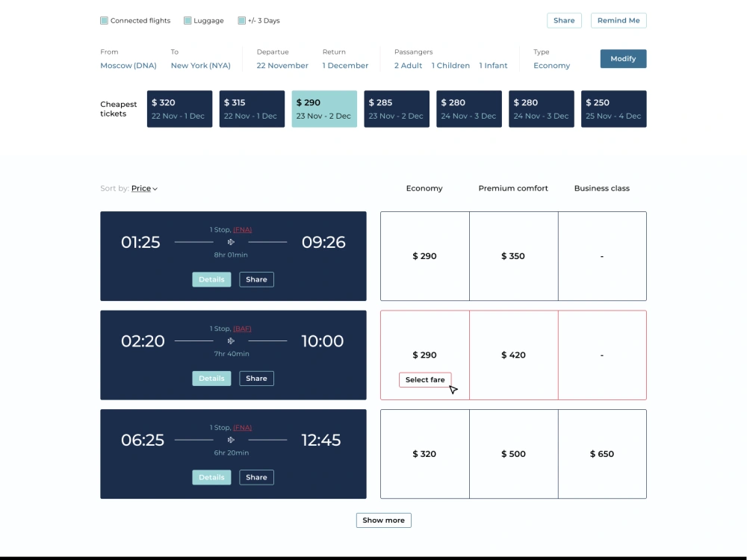Share the 02:20 flight
The width and height of the screenshot is (747, 560).
256,379
